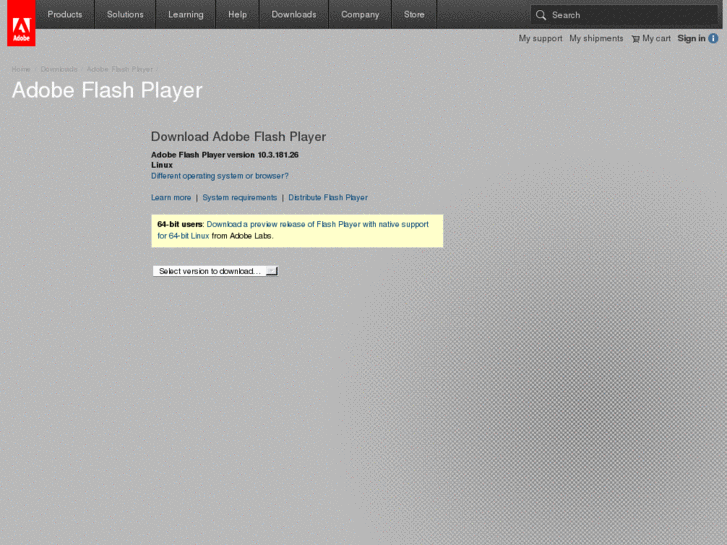Image resolution: width=727 pixels, height=545 pixels.
Task: Open the Learning menu
Action: pos(185,14)
